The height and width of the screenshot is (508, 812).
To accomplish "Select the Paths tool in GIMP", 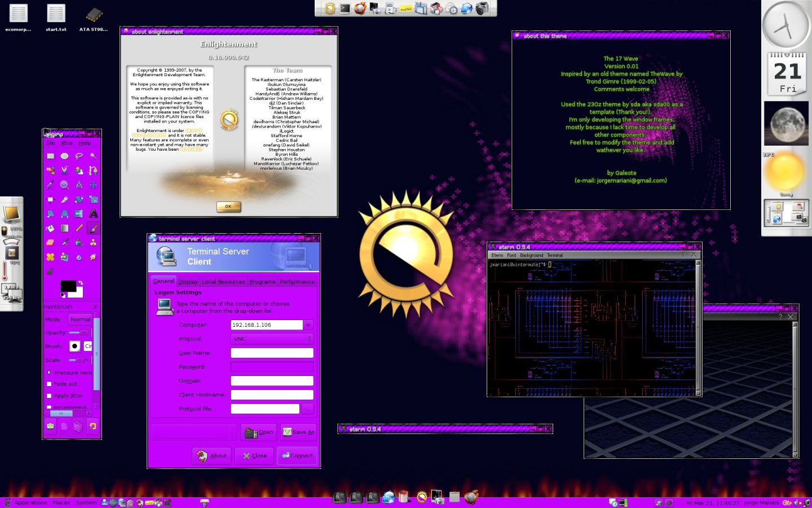I will pos(93,170).
